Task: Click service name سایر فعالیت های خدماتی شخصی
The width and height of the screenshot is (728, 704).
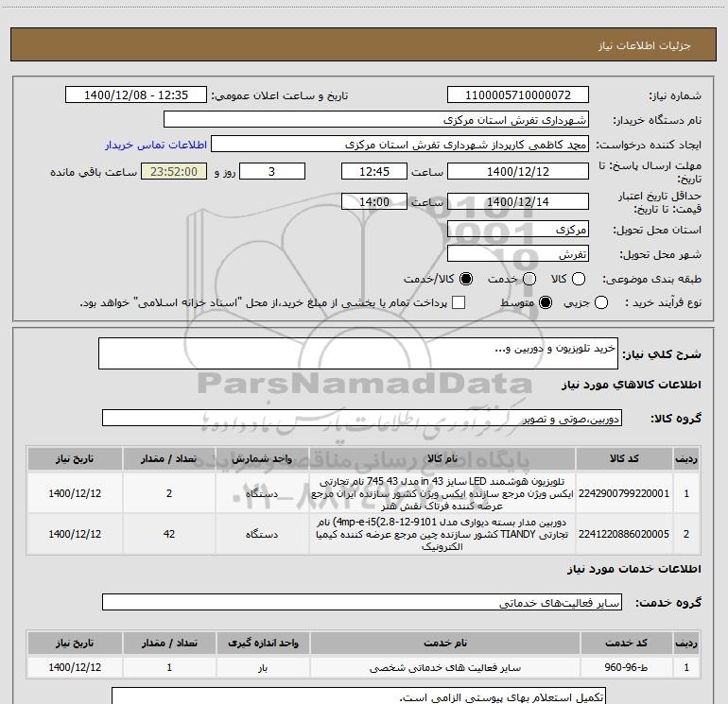Action: [444, 667]
